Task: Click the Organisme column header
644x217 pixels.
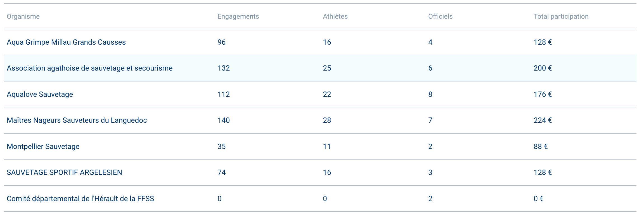Action: [x=23, y=16]
